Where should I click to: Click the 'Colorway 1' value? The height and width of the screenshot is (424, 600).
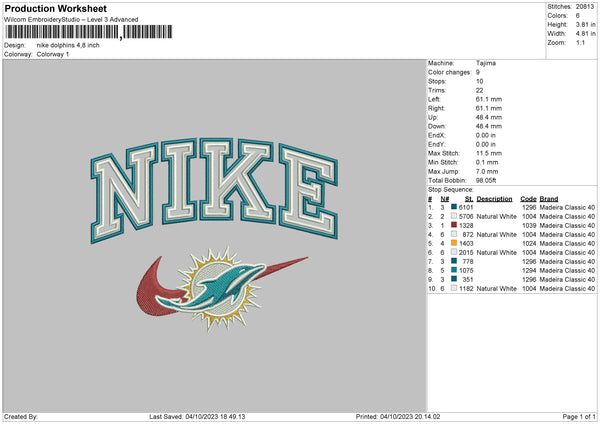point(53,54)
